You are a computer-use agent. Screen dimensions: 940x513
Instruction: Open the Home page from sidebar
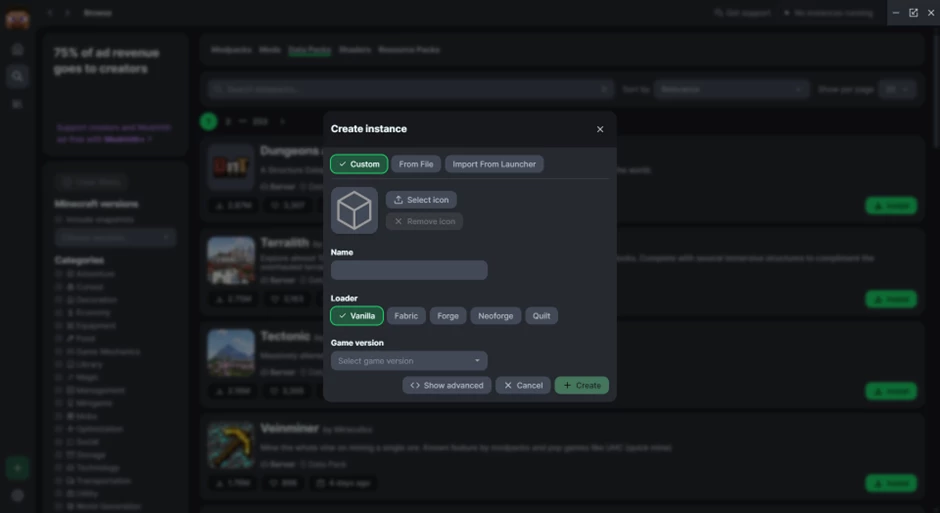coord(17,49)
